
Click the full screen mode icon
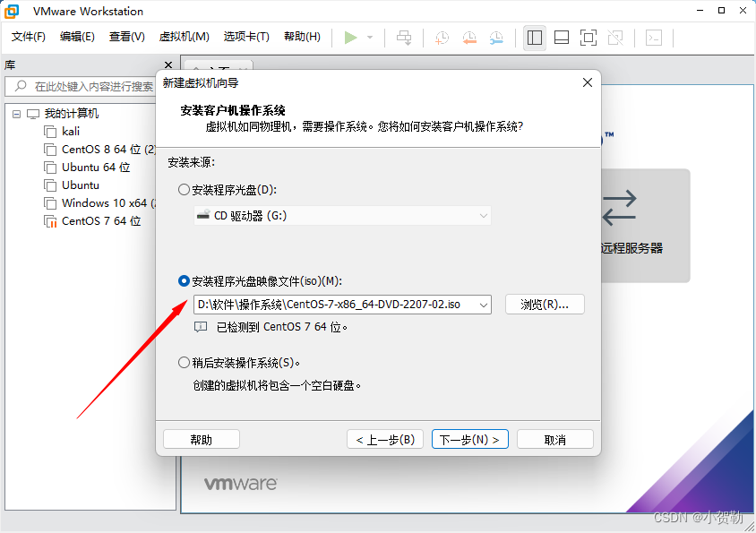tap(588, 37)
